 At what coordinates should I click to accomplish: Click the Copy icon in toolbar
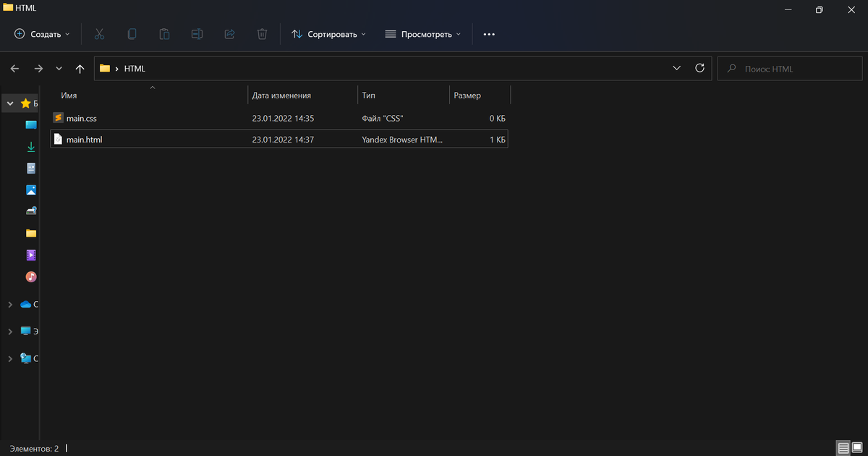pyautogui.click(x=132, y=34)
